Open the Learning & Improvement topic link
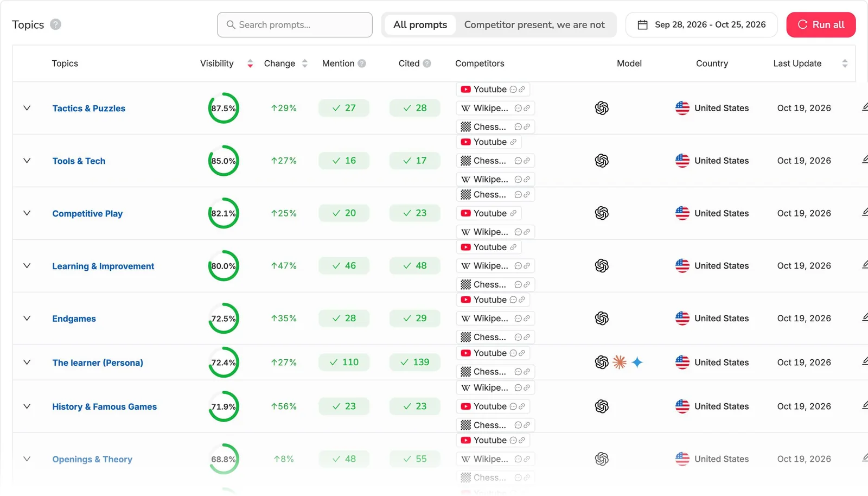 pyautogui.click(x=103, y=266)
